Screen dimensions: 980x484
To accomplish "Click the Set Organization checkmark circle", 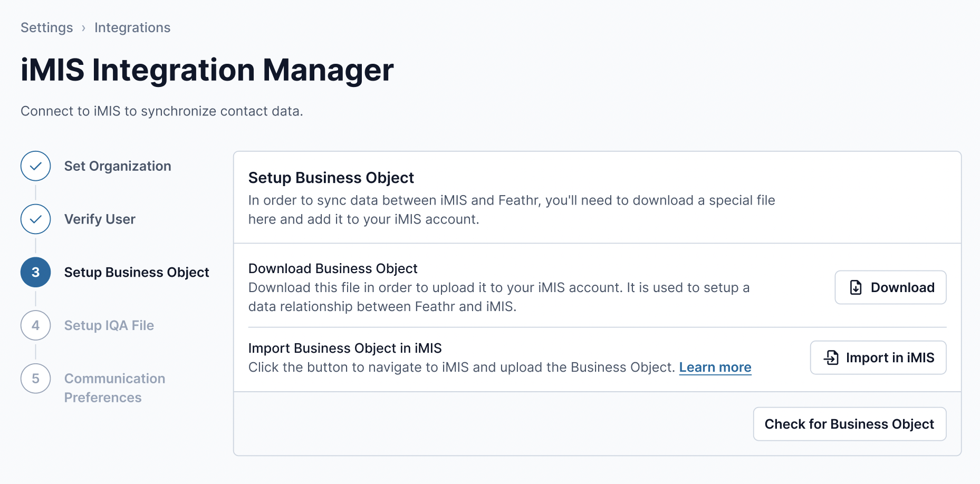I will (x=35, y=166).
